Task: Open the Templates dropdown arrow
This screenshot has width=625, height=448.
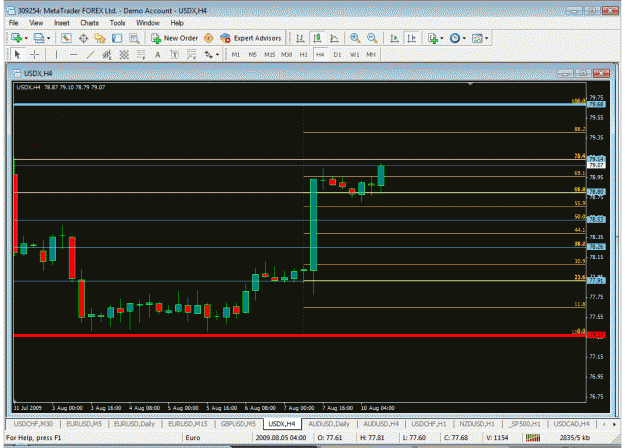Action: [487, 39]
